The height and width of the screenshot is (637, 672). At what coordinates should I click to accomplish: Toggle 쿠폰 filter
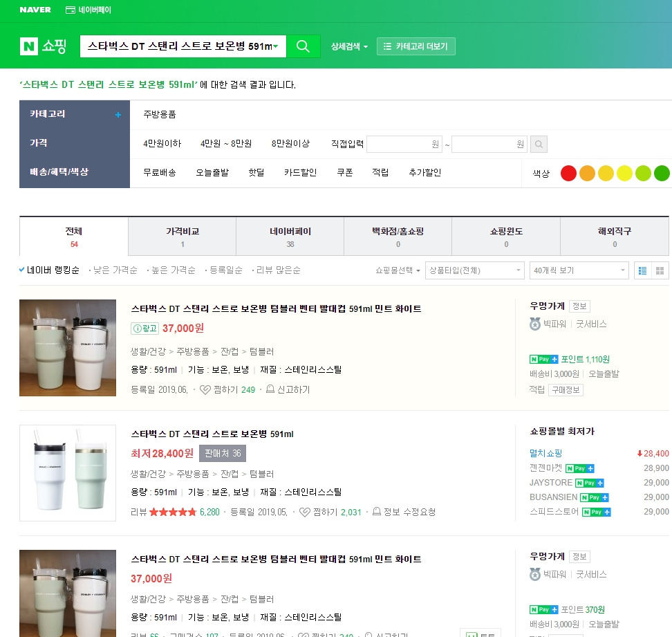(x=344, y=172)
